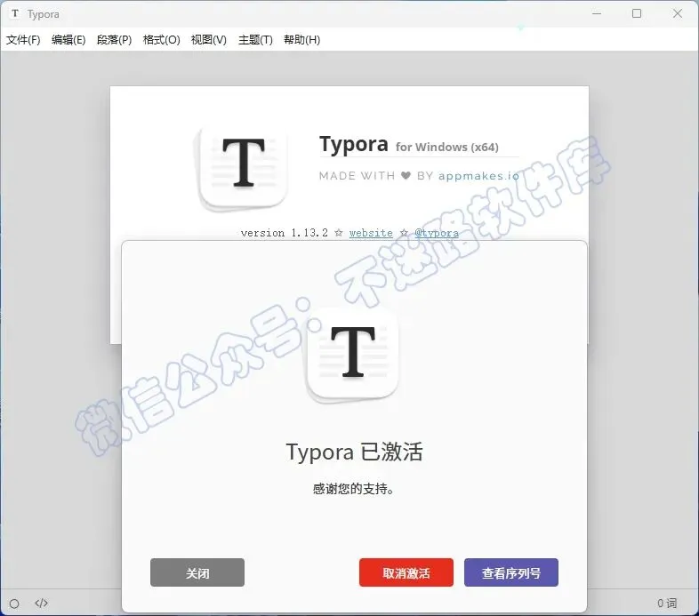Click the version 1.13.2 text
Screen dimensions: 699x616
[285, 233]
